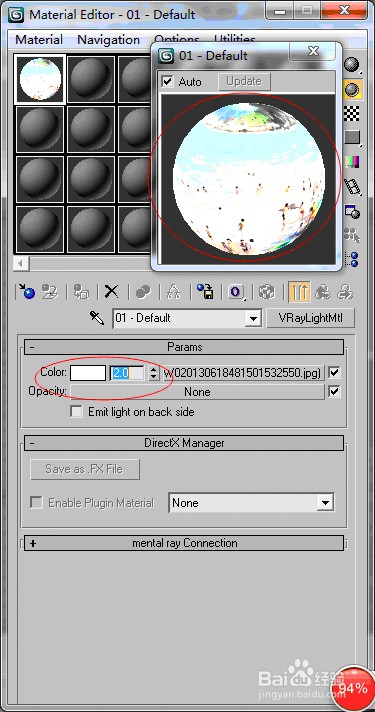Click the Update button in preview window

(244, 81)
